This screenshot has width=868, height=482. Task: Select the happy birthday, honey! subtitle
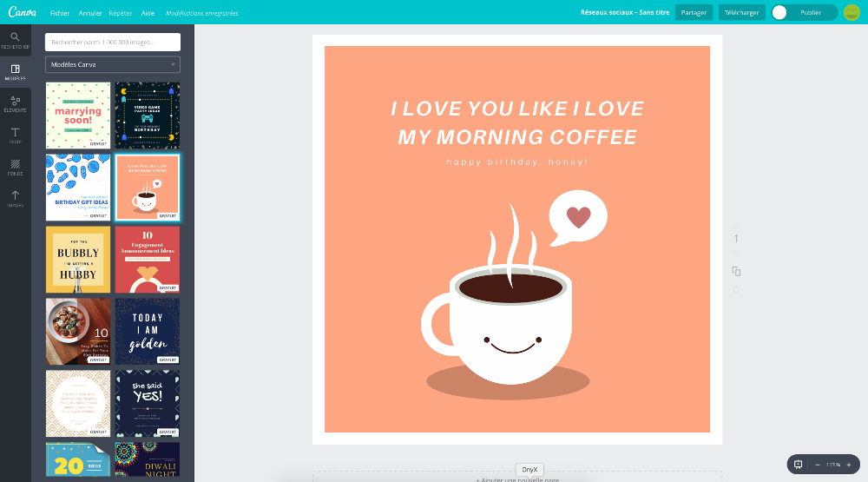[x=517, y=162]
